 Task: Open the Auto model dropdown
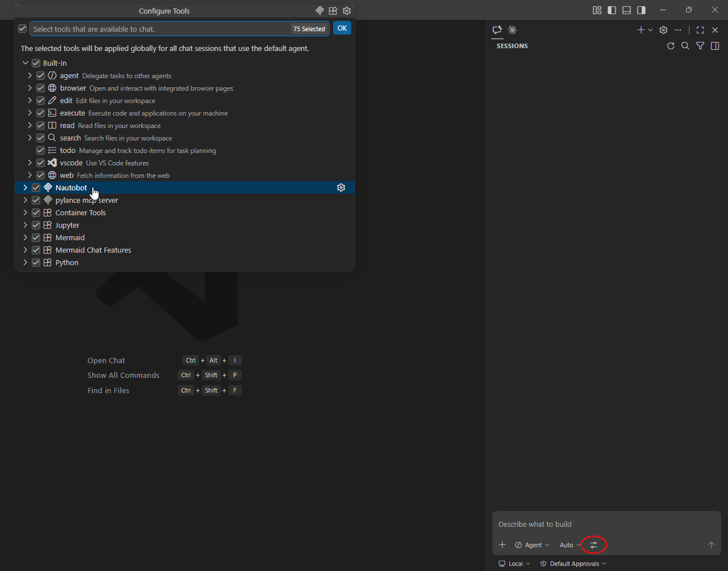coord(569,544)
